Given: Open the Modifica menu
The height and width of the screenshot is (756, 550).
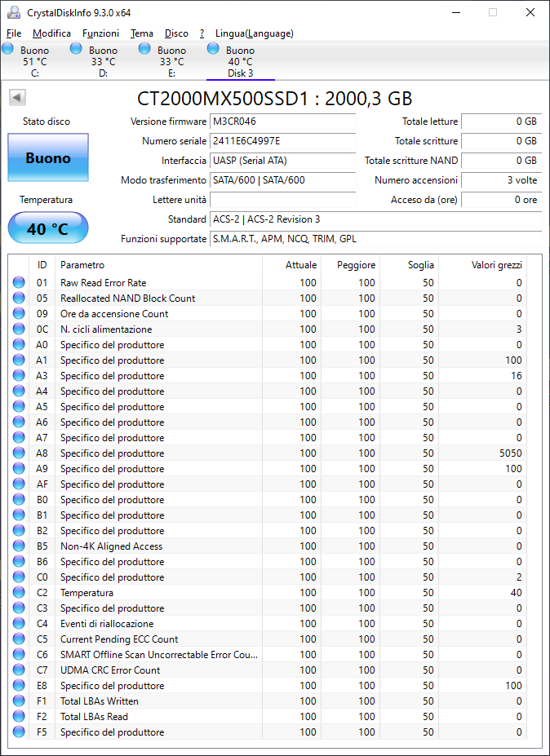Looking at the screenshot, I should tap(51, 33).
